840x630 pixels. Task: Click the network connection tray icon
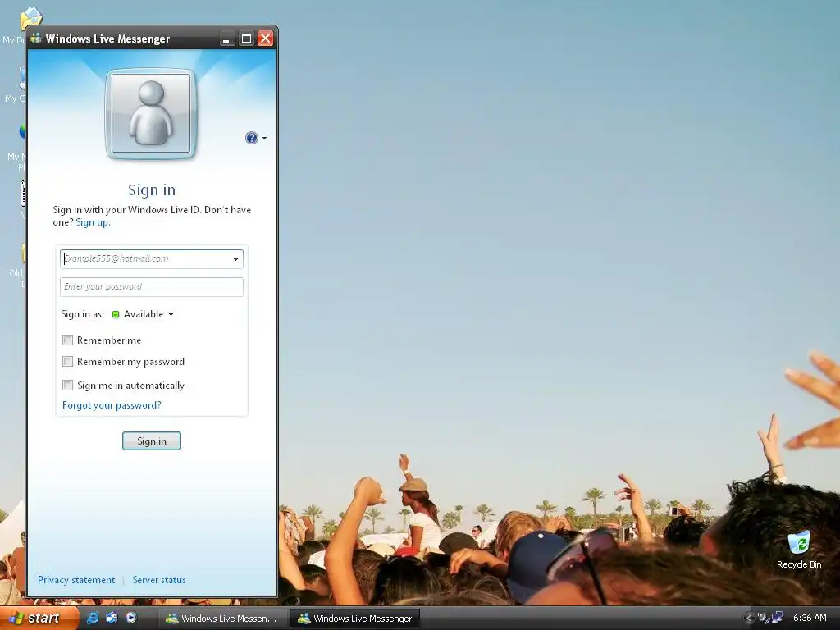(x=777, y=618)
